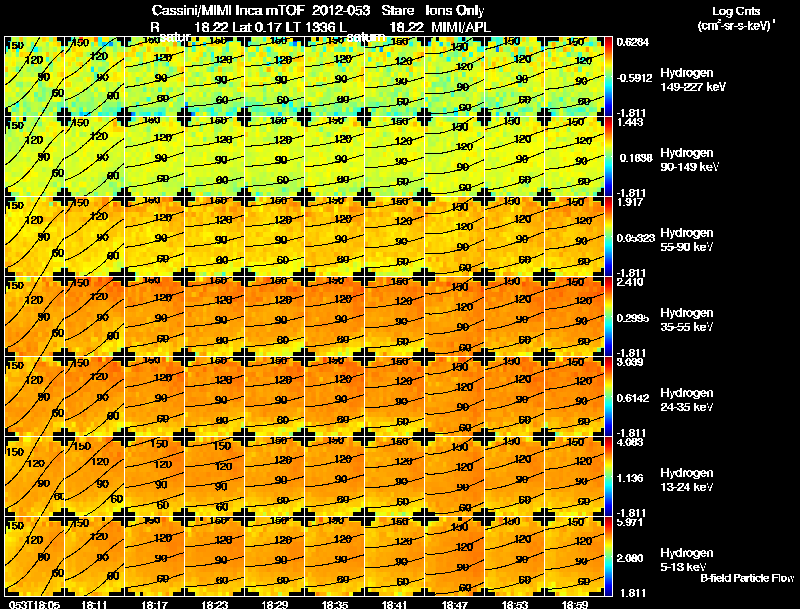The width and height of the screenshot is (800, 609).
Task: Click the 'Ions Only' title label
Action: [455, 11]
